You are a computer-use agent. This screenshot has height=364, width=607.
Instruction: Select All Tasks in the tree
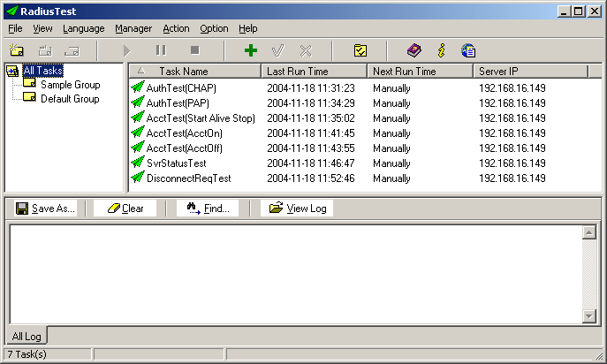pos(42,71)
